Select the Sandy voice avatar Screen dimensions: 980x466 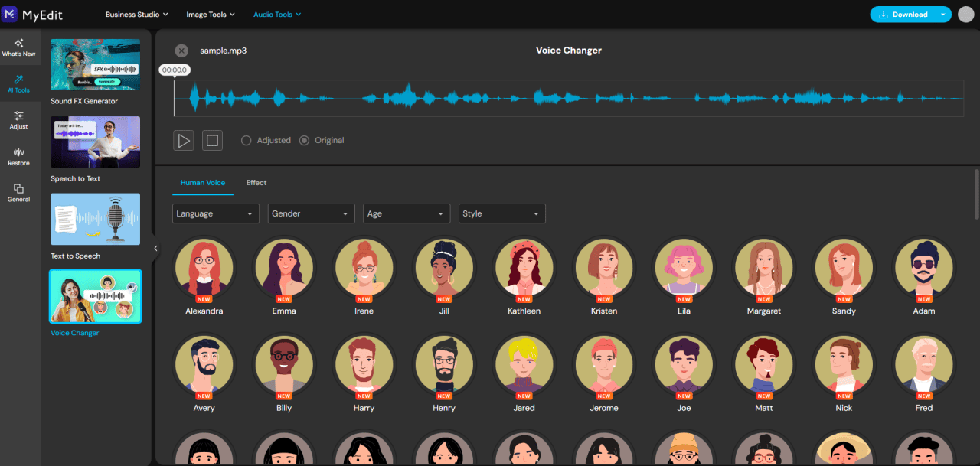pos(844,267)
